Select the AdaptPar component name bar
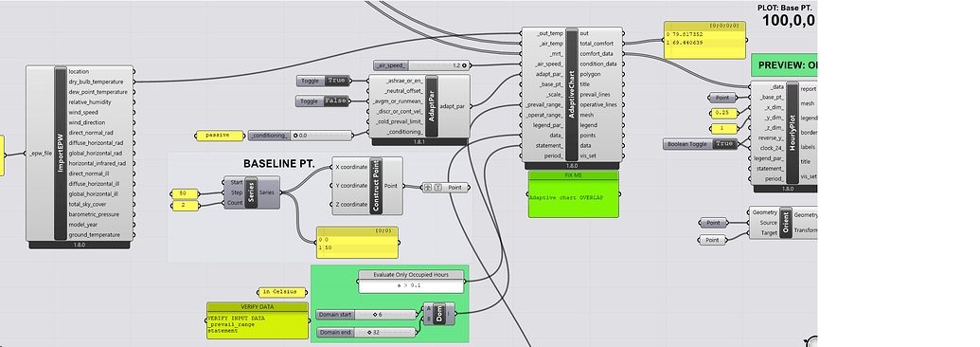Viewport: 980px width, 347px height. (431, 106)
